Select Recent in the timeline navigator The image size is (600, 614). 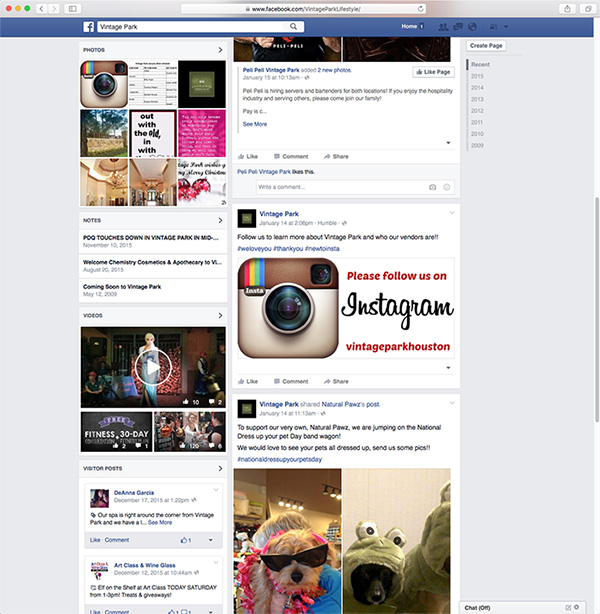[x=480, y=65]
